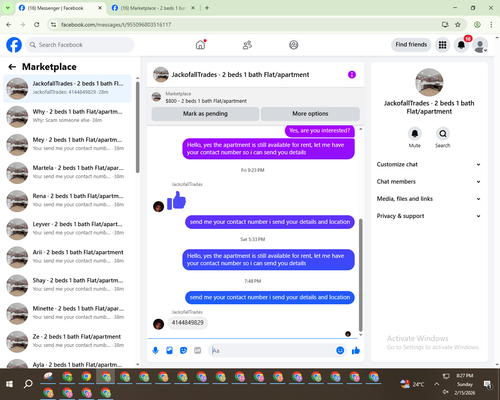This screenshot has height=400, width=500.
Task: Open the account profile avatar menu
Action: click(480, 45)
